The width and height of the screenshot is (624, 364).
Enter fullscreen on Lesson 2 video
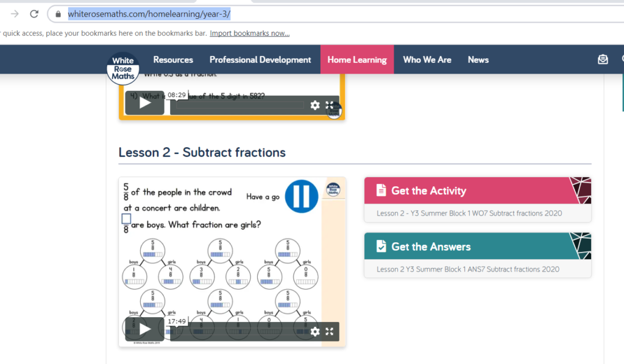point(330,332)
